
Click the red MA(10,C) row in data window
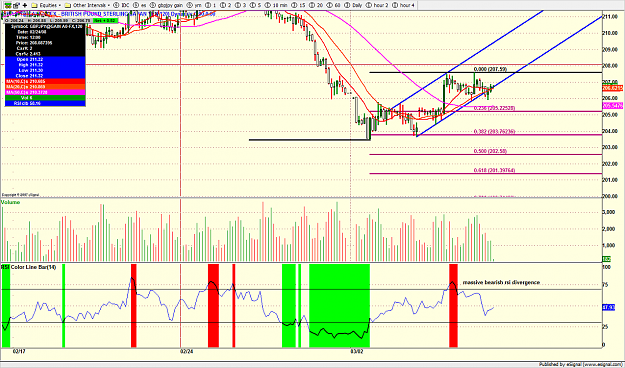45,81
